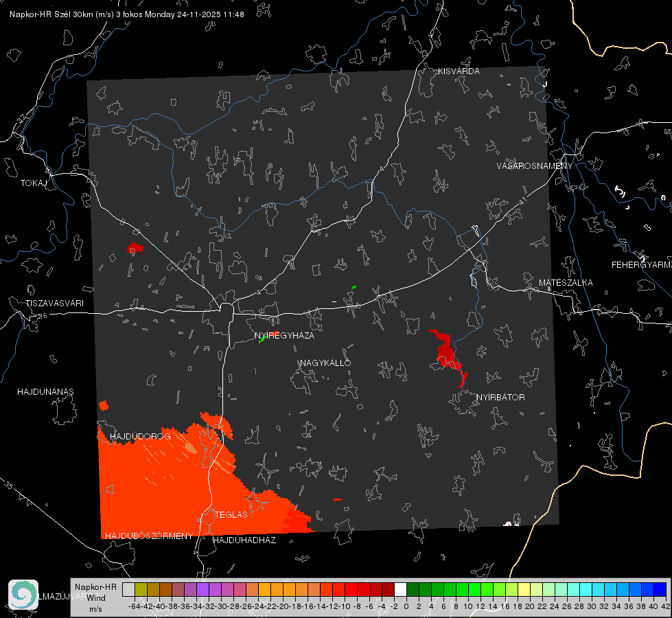The height and width of the screenshot is (618, 672).
Task: Click the NAGYKÁLLÓ city label
Action: coord(325,363)
